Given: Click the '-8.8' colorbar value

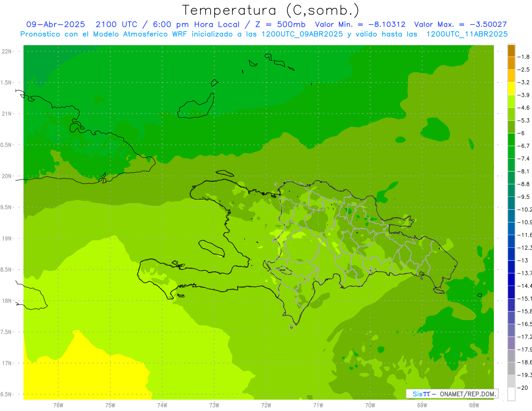Looking at the screenshot, I should point(524,184).
